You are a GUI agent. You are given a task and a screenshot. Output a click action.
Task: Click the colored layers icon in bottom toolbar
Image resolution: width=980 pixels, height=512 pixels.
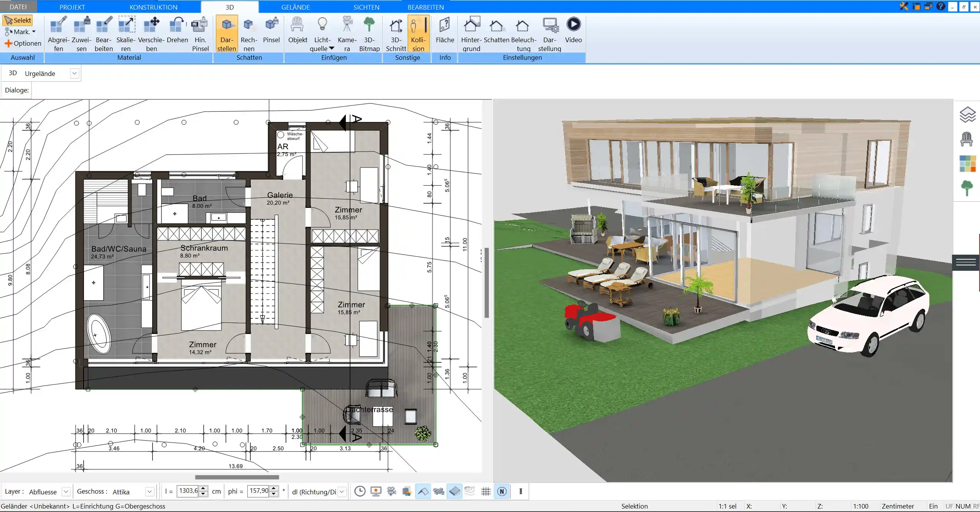pos(407,491)
